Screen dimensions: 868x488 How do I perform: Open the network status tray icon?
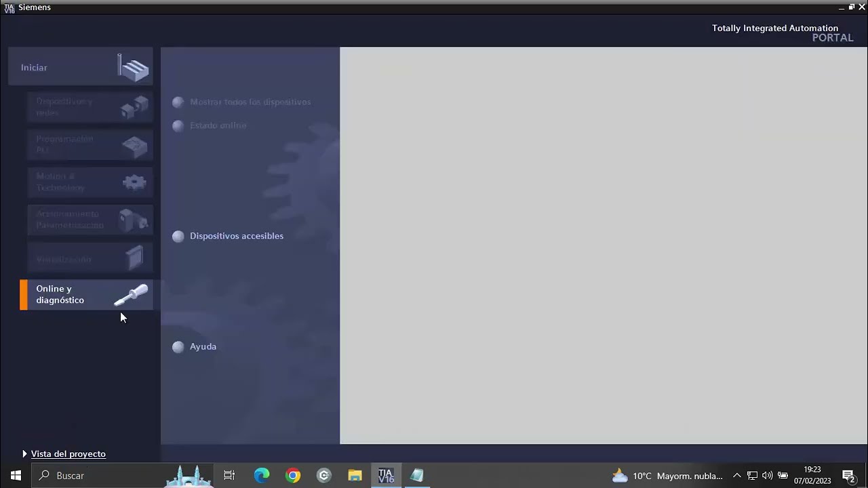click(752, 476)
